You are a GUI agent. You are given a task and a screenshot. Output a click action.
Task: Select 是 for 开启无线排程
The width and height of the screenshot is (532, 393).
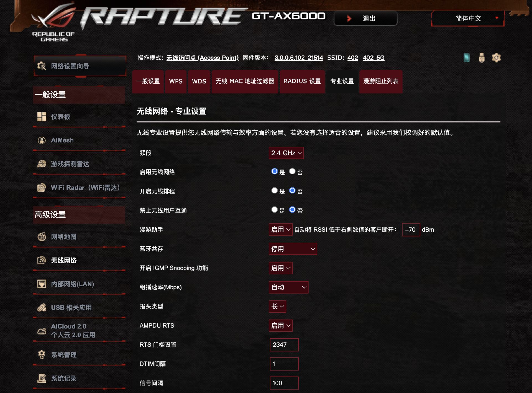274,190
